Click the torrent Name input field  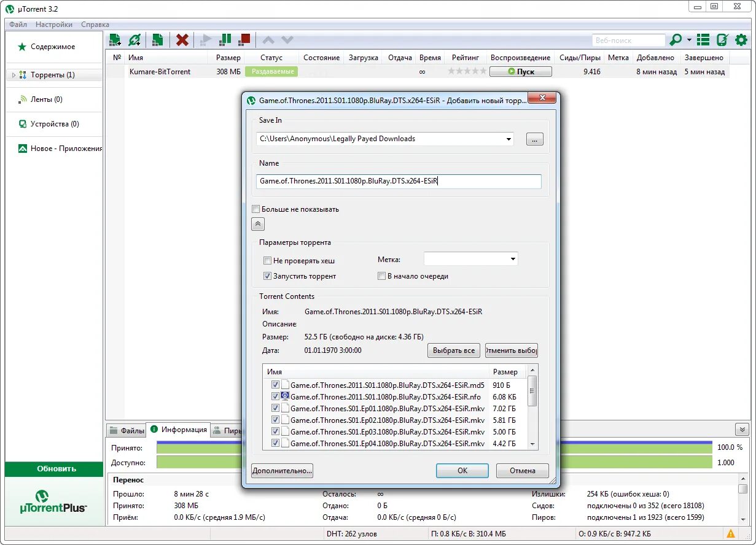(x=399, y=181)
